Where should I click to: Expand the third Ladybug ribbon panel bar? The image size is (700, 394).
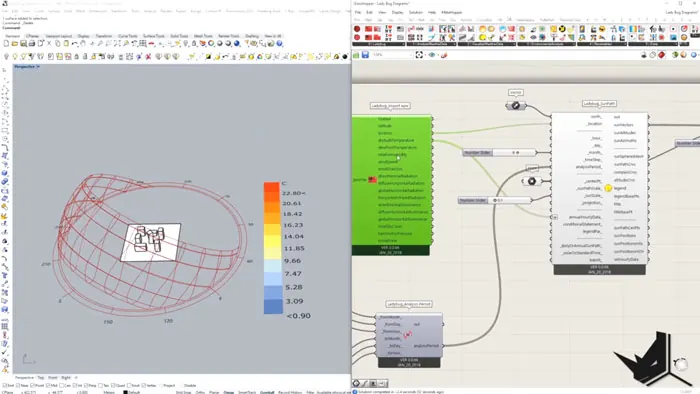point(487,44)
